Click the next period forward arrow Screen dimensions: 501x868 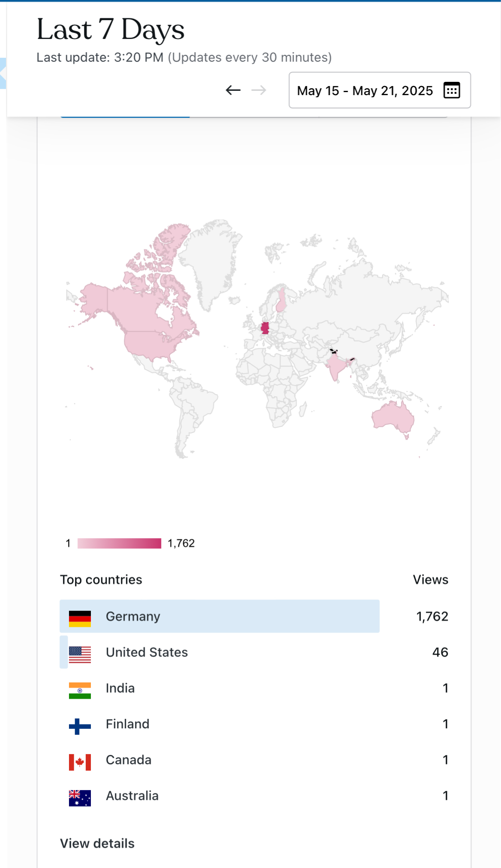258,90
